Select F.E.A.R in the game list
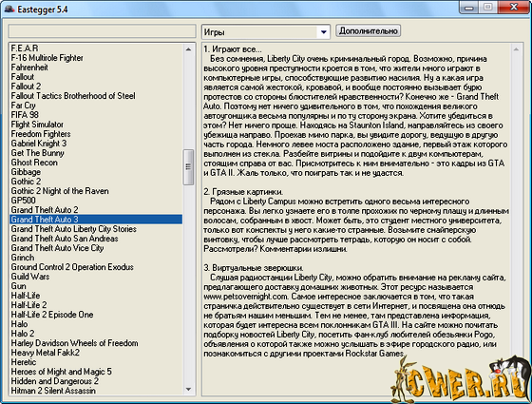The image size is (532, 404). pyautogui.click(x=96, y=48)
